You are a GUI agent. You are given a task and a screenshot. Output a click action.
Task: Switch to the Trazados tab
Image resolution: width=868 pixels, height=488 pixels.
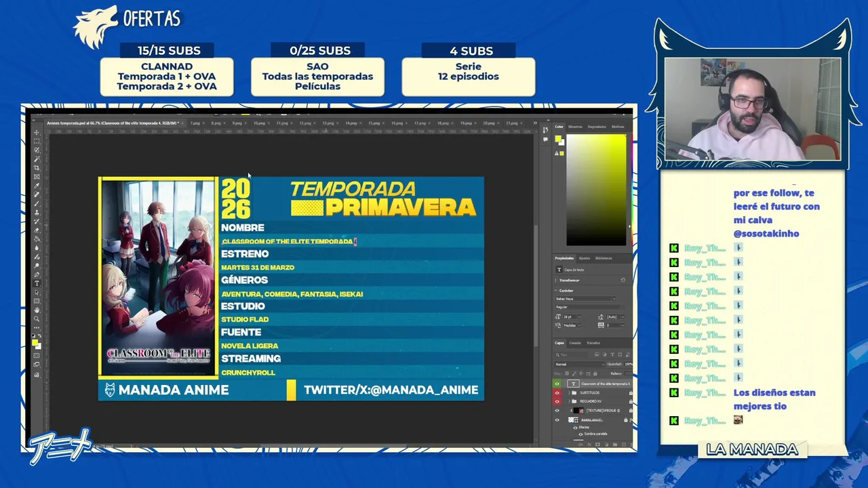(x=593, y=343)
